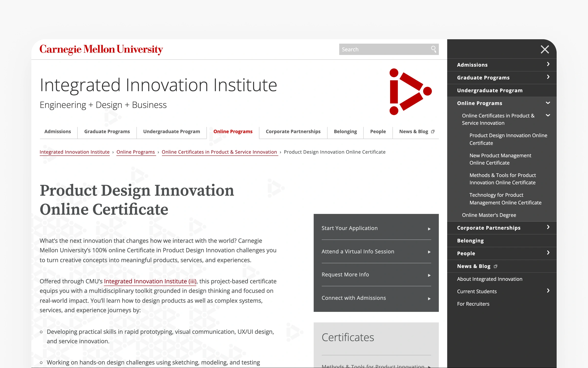588x368 pixels.
Task: Open the Graduate Programs navigation tab
Action: (x=107, y=131)
